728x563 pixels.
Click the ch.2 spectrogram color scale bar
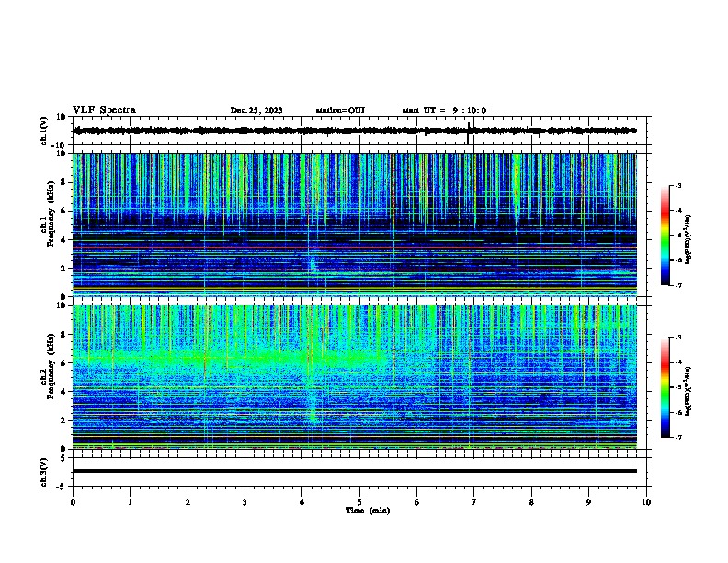point(665,387)
